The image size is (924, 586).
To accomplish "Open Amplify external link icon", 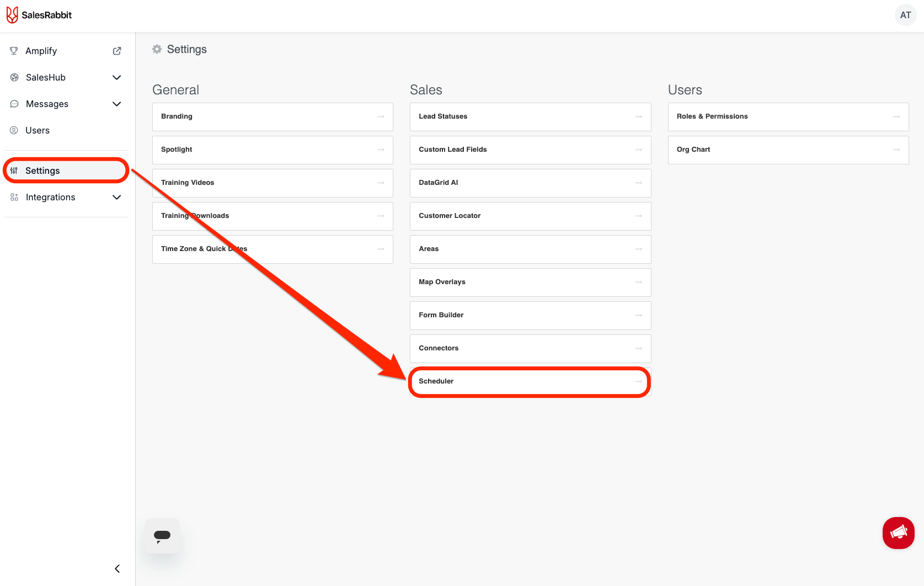I will coord(117,51).
